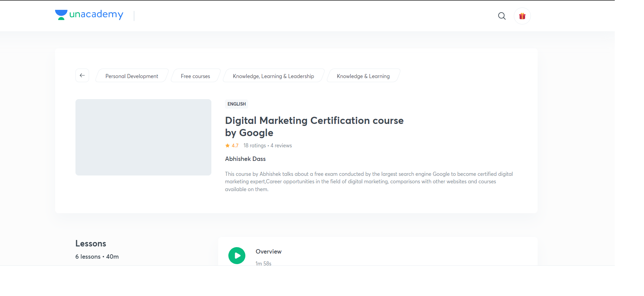Click the course thumbnail placeholder
The height and width of the screenshot is (296, 644).
click(x=143, y=137)
